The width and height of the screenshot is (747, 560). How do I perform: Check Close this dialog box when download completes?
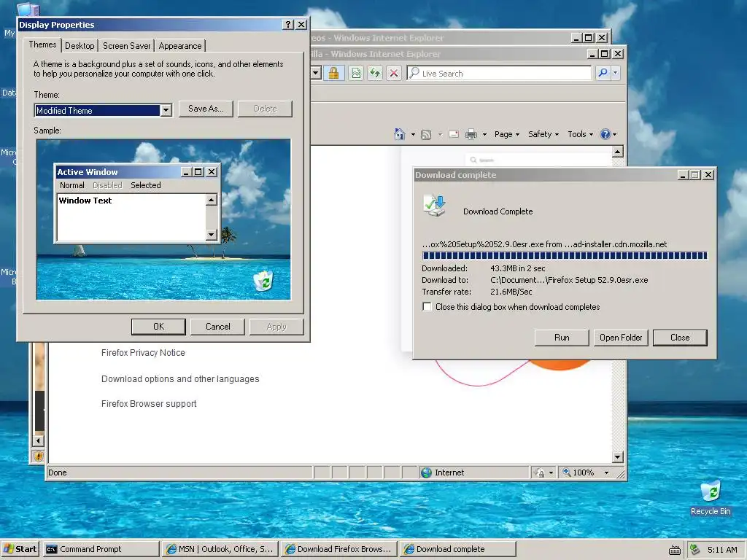pyautogui.click(x=427, y=307)
